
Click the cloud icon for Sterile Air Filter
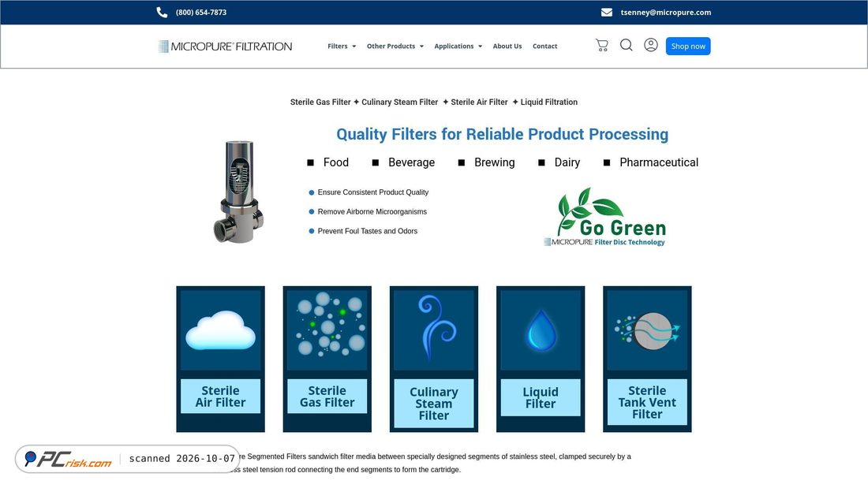pos(220,330)
